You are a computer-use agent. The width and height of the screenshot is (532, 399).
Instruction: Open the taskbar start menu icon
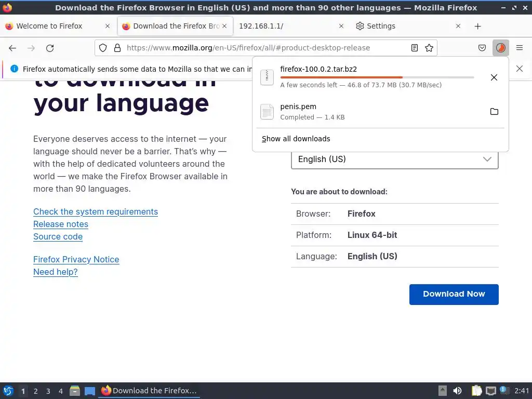click(8, 391)
